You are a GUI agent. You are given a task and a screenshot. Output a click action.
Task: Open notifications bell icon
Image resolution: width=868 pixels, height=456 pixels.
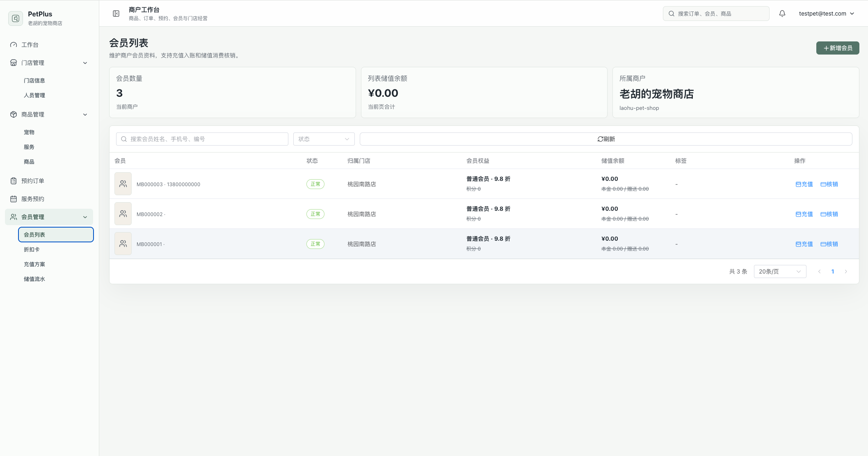point(782,14)
